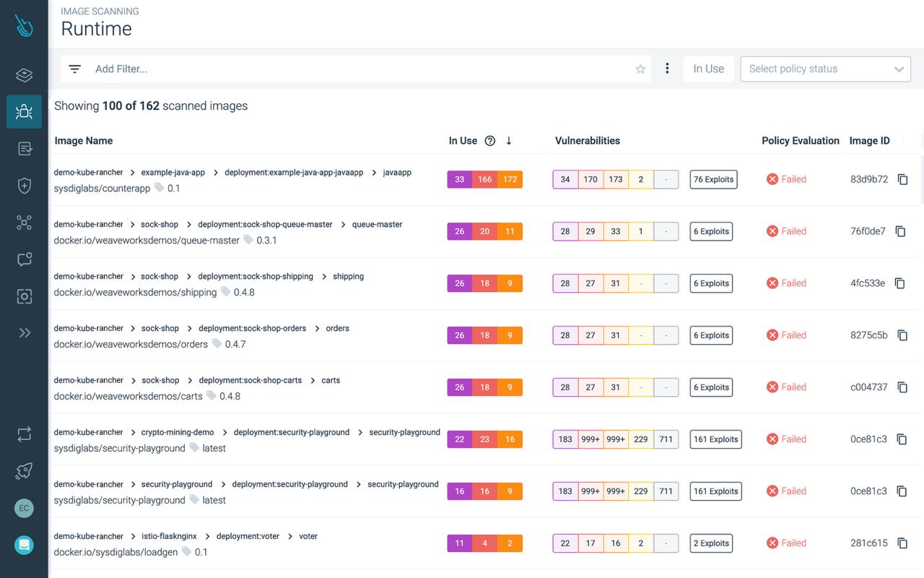Toggle the In Use filter
This screenshot has height=578, width=924.
coord(708,69)
